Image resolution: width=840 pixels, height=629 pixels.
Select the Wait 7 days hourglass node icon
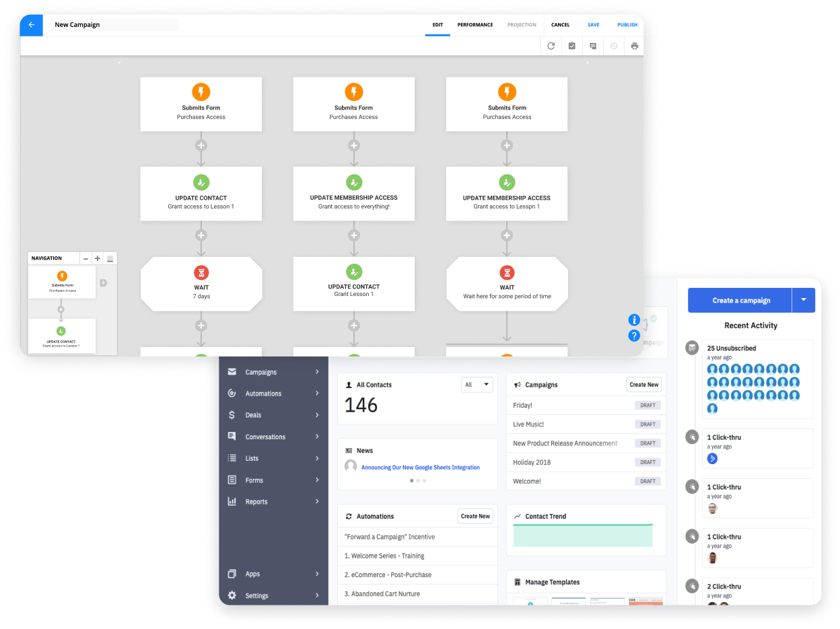(201, 274)
